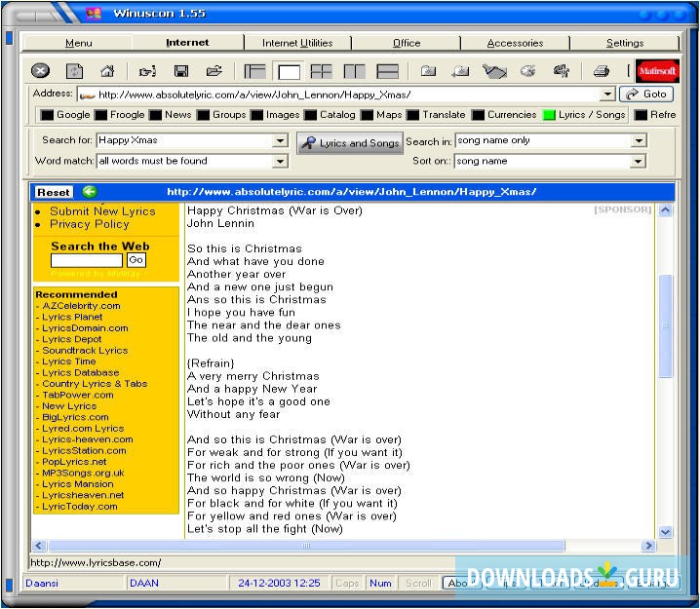Expand the Search in dropdown

coord(639,140)
